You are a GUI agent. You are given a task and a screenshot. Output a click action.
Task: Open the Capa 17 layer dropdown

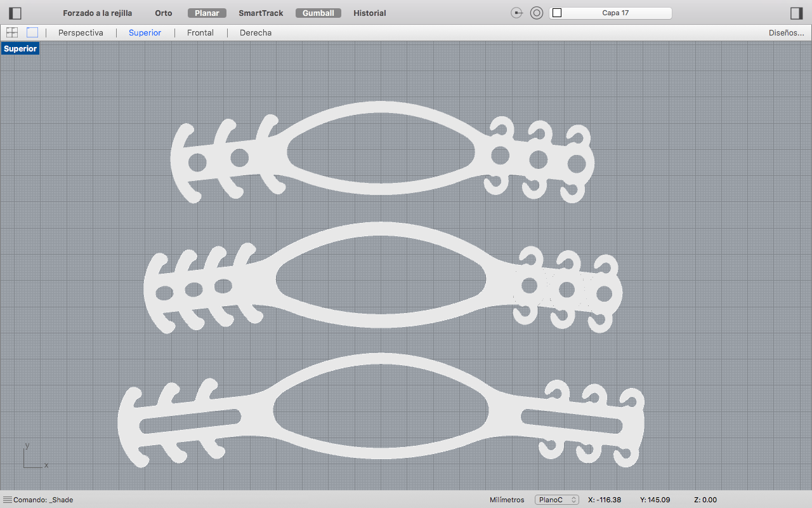tap(610, 13)
